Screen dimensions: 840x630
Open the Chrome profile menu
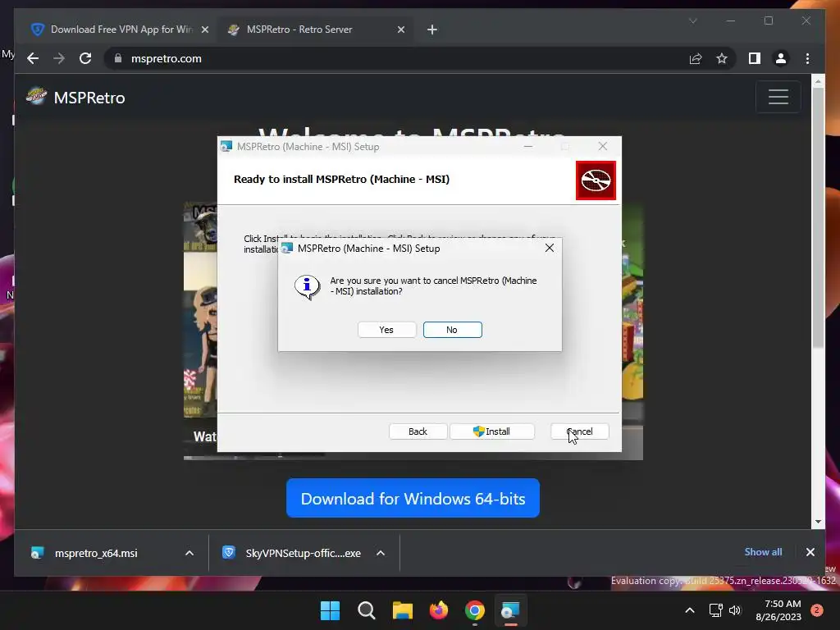(781, 58)
